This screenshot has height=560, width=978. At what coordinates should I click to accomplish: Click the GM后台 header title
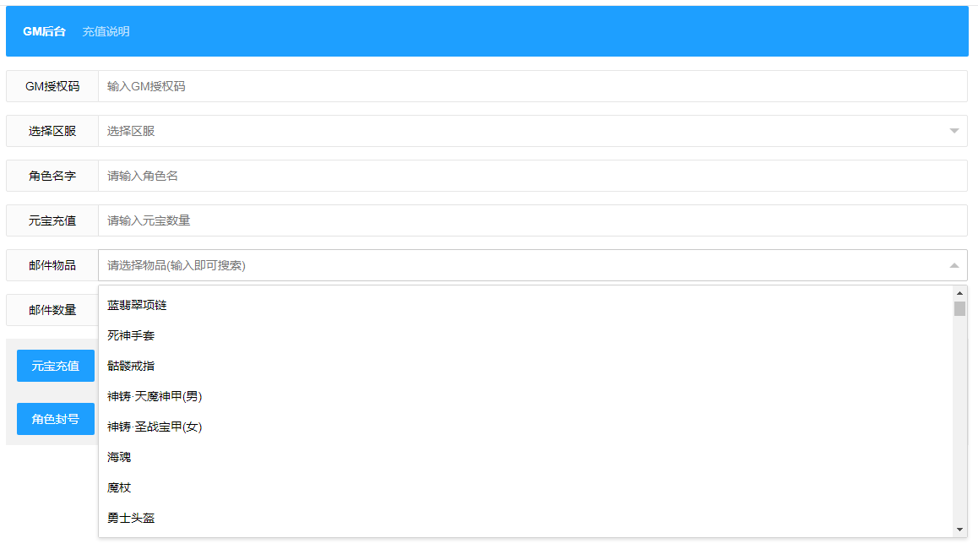click(44, 31)
